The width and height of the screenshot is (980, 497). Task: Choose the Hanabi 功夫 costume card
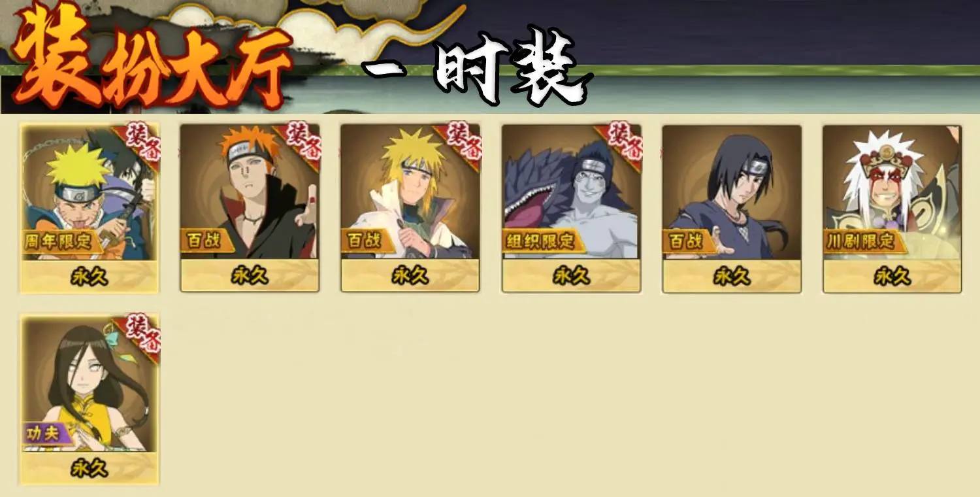[90, 400]
